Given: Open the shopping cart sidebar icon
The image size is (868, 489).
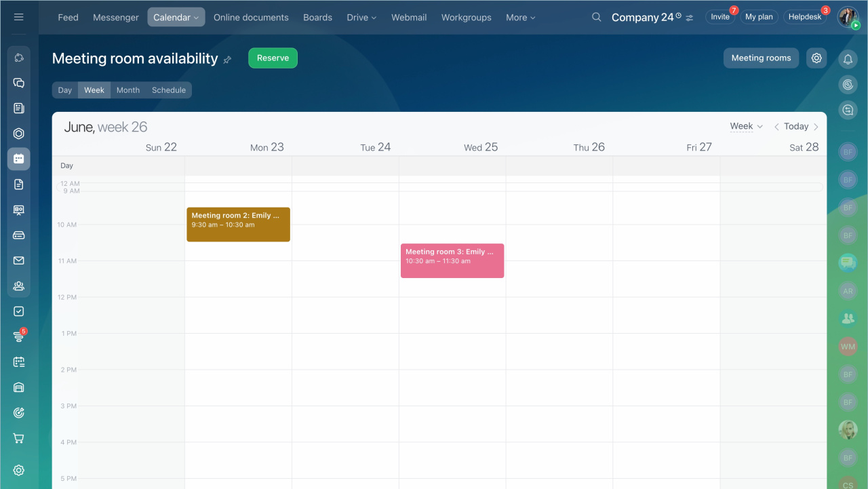Looking at the screenshot, I should 18,439.
